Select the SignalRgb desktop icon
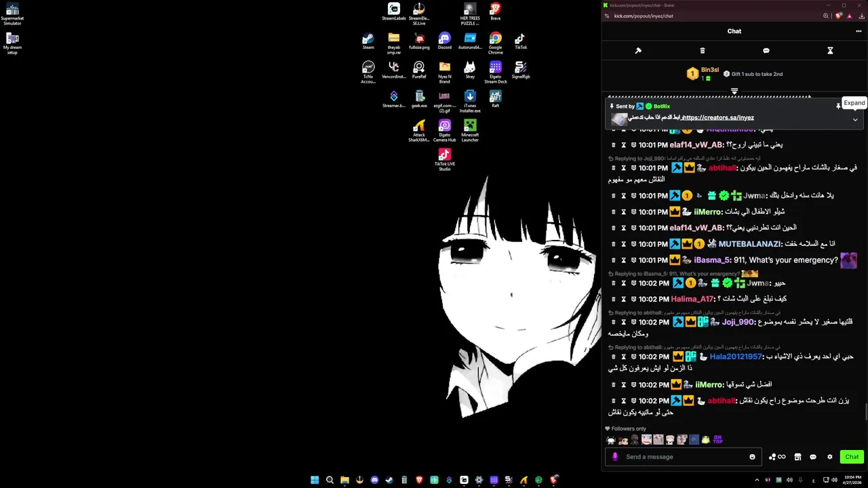Screen dimensions: 868x488 pyautogui.click(x=521, y=70)
